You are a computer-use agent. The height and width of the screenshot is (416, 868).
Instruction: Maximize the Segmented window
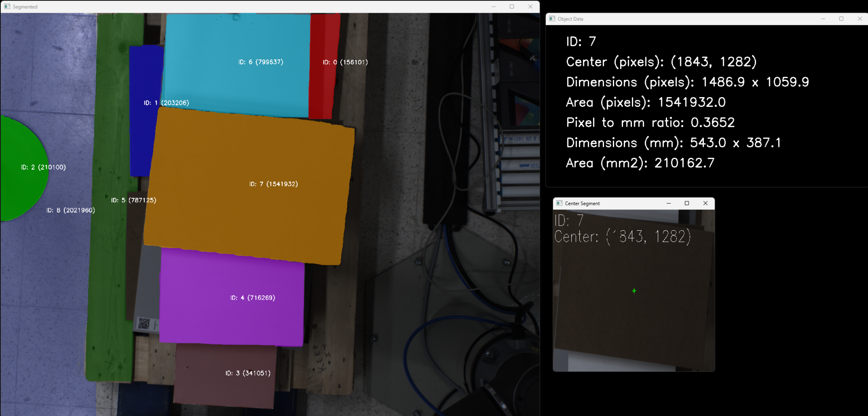(512, 6)
